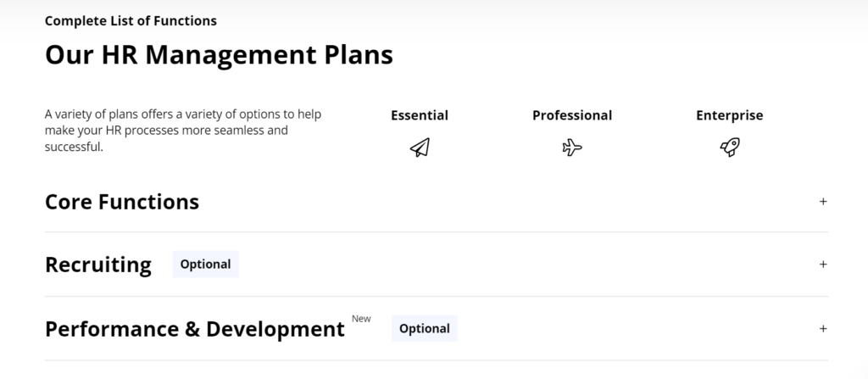Image resolution: width=868 pixels, height=379 pixels.
Task: Click the Complete List of Functions subtitle
Action: pos(131,20)
